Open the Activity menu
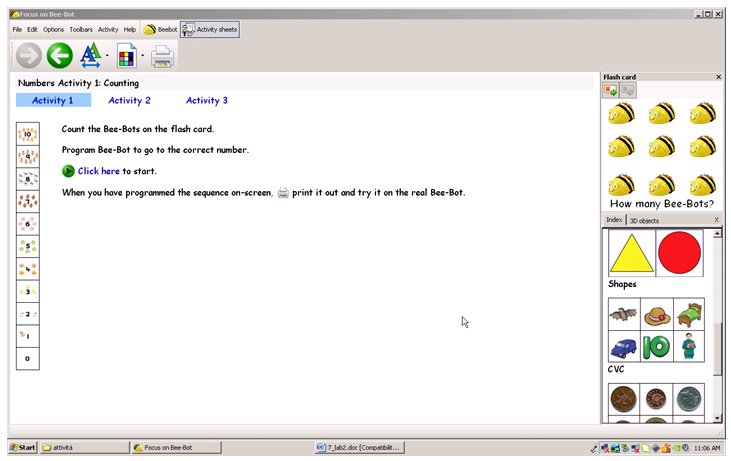This screenshot has height=461, width=731. 108,29
